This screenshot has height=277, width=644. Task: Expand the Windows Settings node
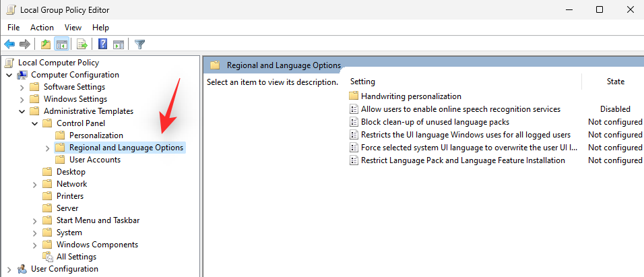pyautogui.click(x=22, y=100)
